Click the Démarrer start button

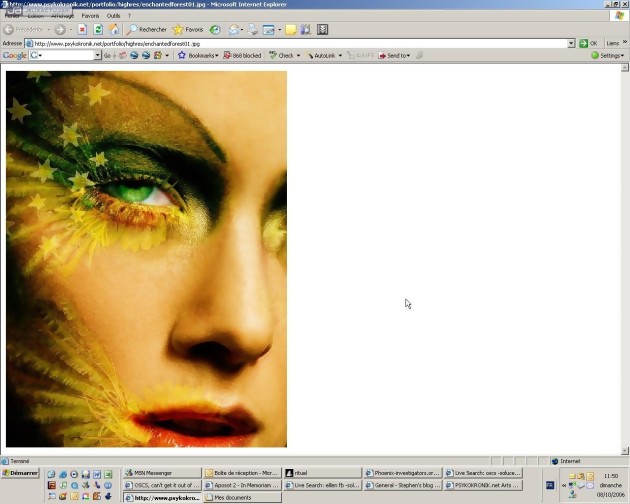pyautogui.click(x=20, y=473)
